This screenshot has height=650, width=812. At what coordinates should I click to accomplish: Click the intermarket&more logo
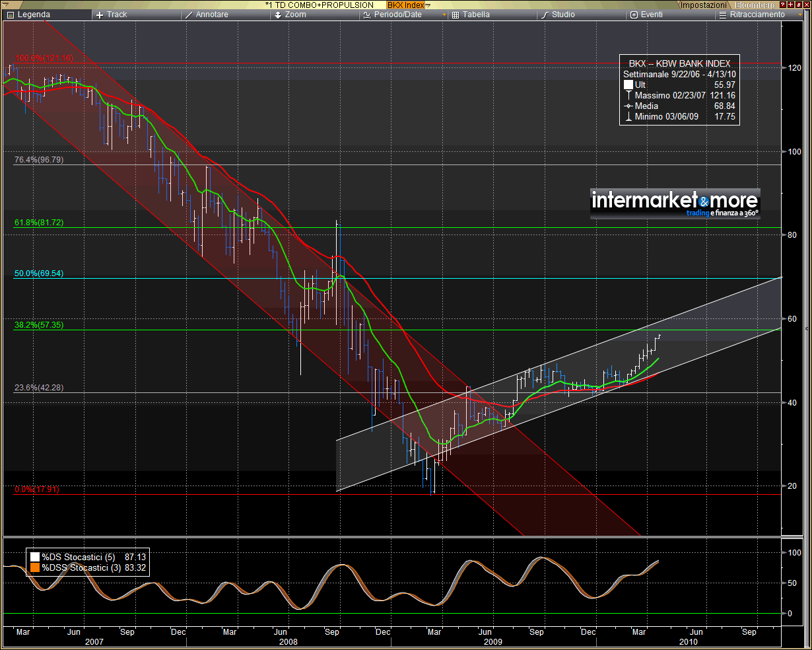675,203
